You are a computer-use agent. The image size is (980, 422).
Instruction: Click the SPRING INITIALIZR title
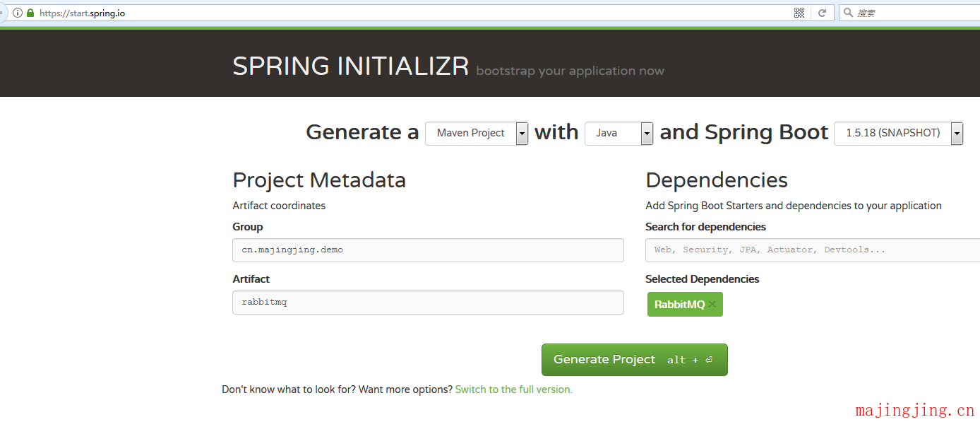click(x=351, y=66)
